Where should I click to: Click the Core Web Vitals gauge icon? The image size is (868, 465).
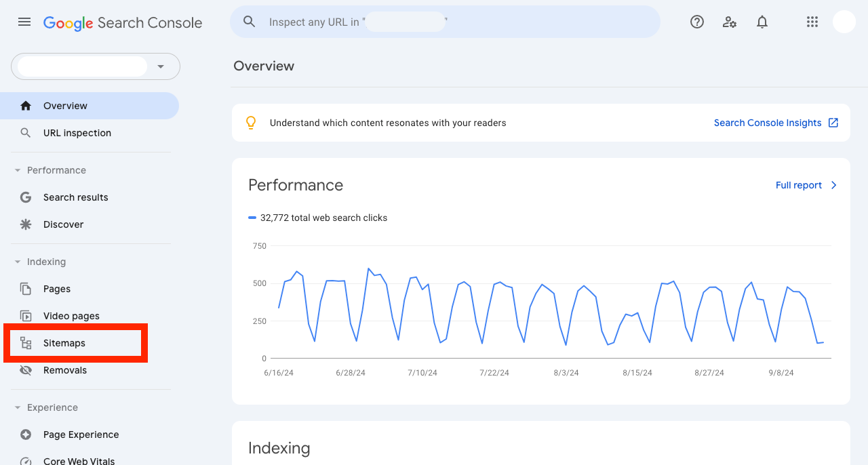tap(26, 461)
